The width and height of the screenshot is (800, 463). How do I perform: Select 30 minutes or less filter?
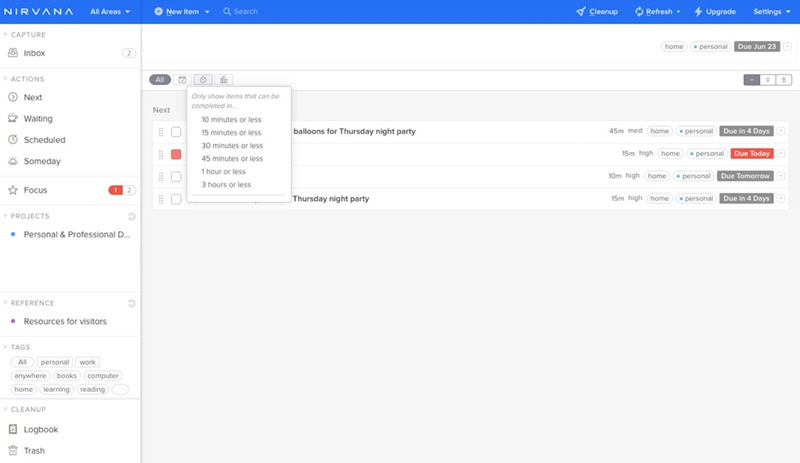tap(232, 145)
